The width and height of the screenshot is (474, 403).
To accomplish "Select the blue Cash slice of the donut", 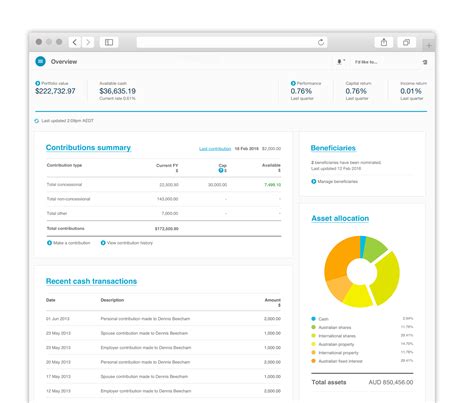I will (363, 246).
